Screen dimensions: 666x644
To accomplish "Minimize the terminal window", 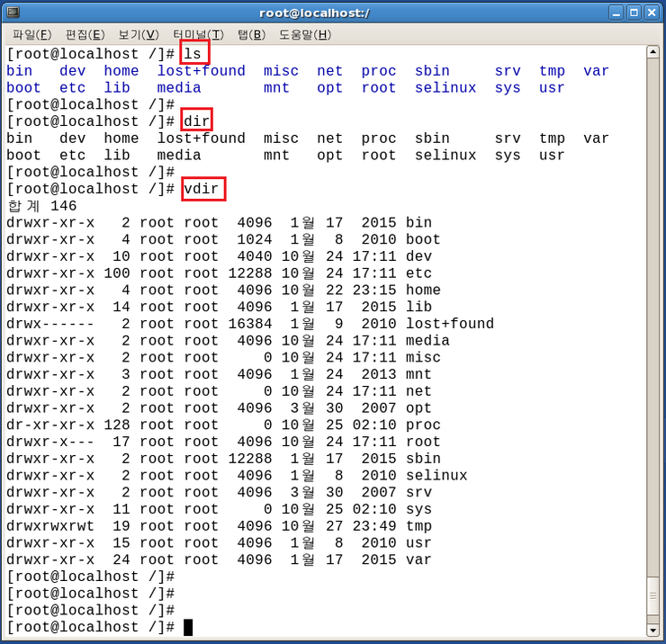I will (616, 13).
